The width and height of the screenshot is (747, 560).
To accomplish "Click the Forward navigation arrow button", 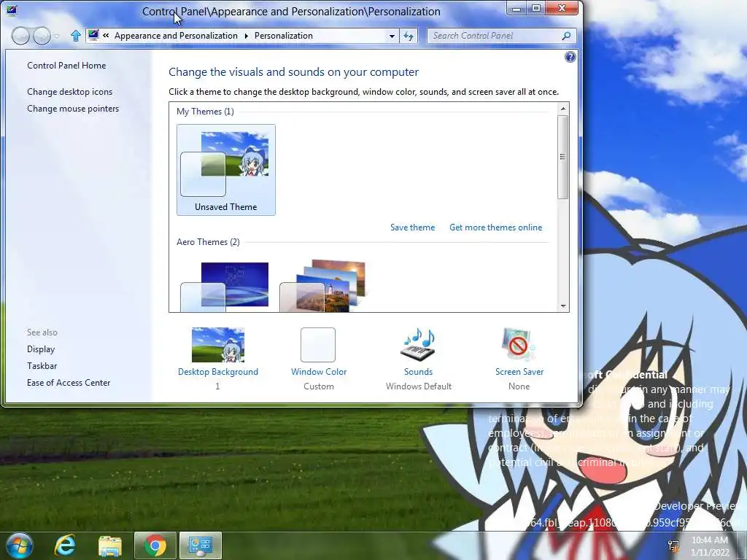I will click(x=42, y=36).
